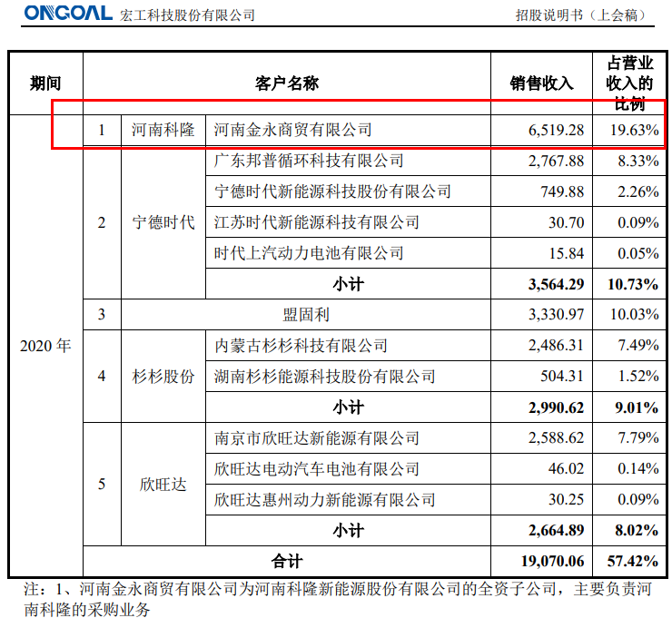Screen dimensions: 672x618
Task: Click the percentage 7.79%
Action: pyautogui.click(x=638, y=438)
